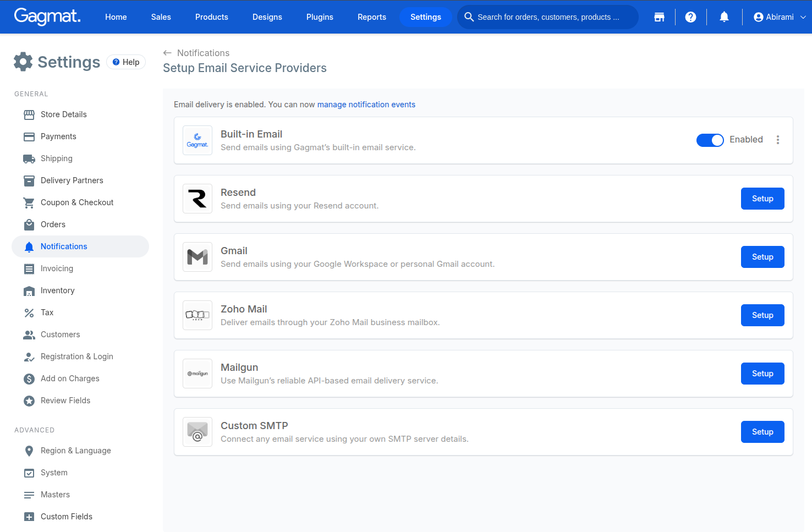Viewport: 812px width, 532px height.
Task: Click the Review Fields star icon
Action: pos(29,401)
